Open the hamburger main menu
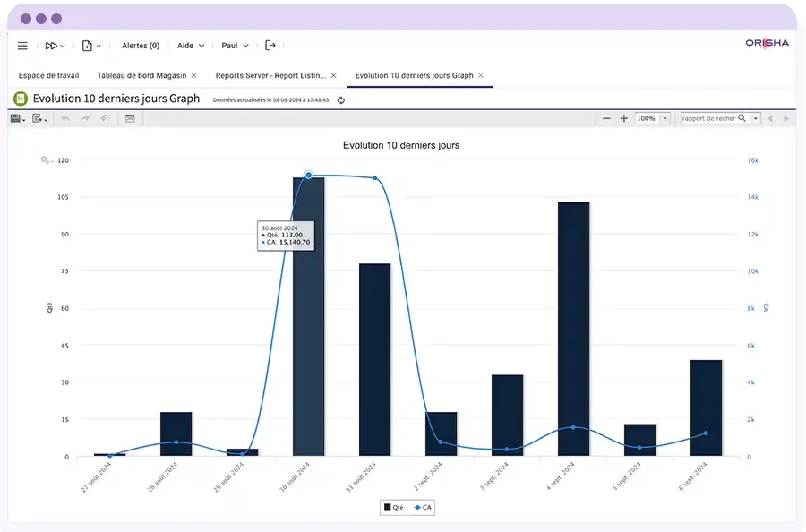This screenshot has height=532, width=806. tap(22, 46)
